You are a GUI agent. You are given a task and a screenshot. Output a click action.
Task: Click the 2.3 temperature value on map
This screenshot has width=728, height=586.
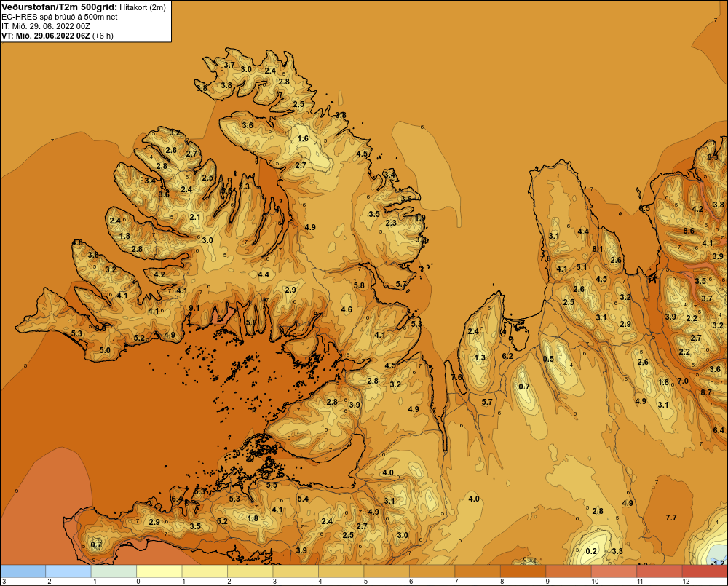point(391,223)
